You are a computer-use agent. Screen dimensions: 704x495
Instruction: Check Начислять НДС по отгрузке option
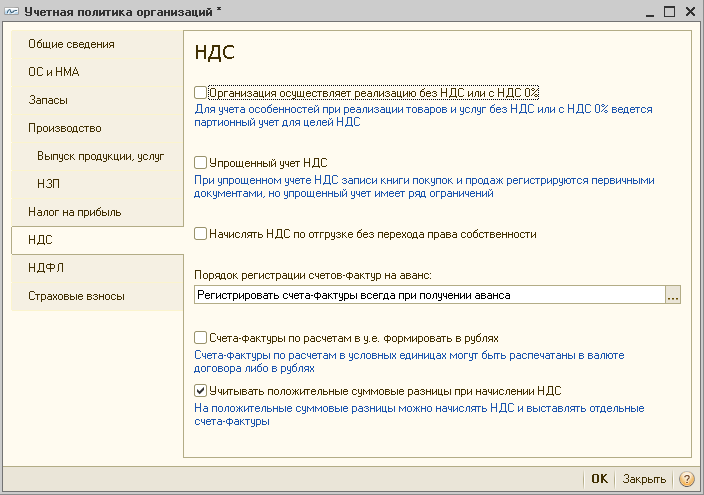tap(200, 234)
